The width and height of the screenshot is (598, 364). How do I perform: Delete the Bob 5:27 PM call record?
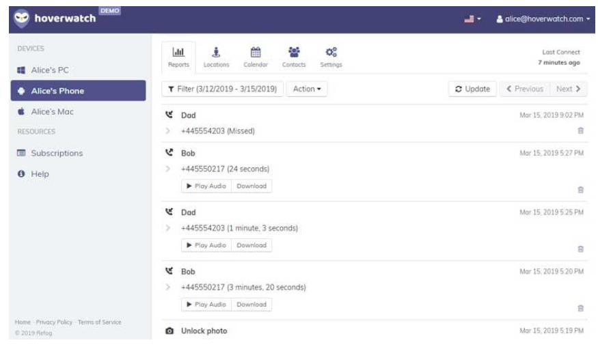pyautogui.click(x=580, y=190)
